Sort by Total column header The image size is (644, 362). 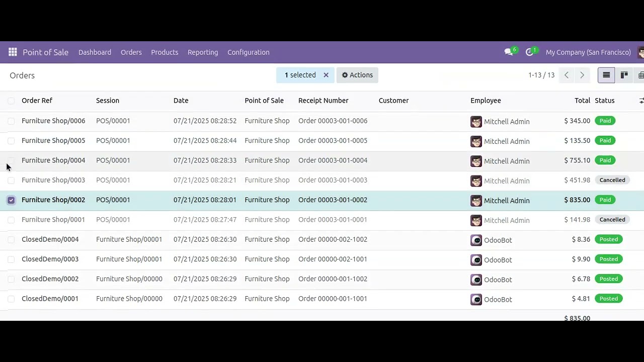pyautogui.click(x=582, y=101)
